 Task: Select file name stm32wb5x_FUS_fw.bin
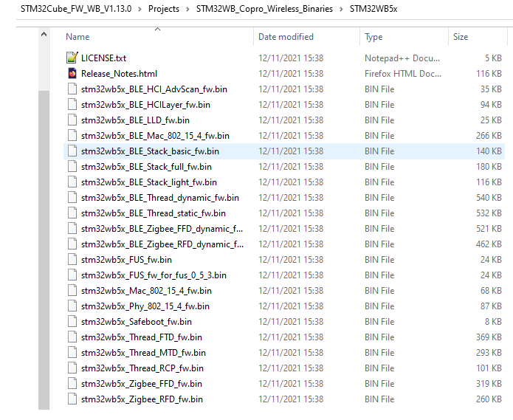coord(126,260)
